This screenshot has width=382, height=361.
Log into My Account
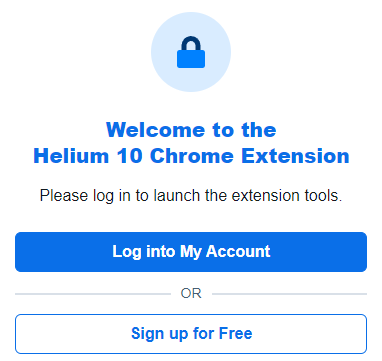pyautogui.click(x=191, y=252)
